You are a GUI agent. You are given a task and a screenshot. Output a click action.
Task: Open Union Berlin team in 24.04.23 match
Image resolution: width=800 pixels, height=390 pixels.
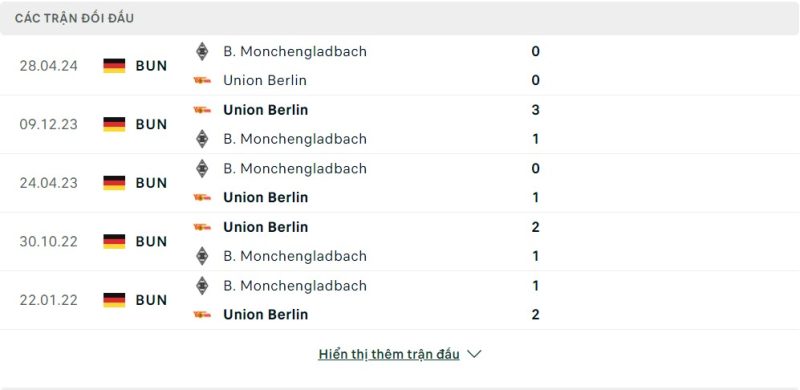[265, 198]
